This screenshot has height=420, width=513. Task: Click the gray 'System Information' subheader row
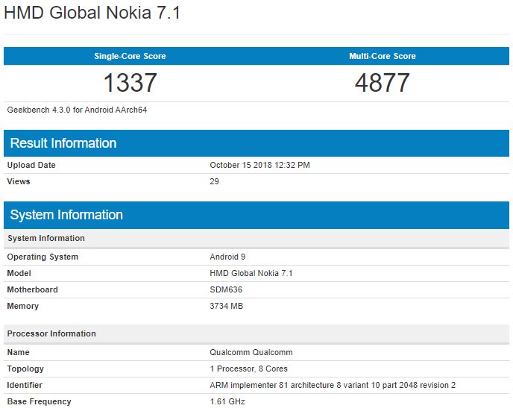pos(256,238)
